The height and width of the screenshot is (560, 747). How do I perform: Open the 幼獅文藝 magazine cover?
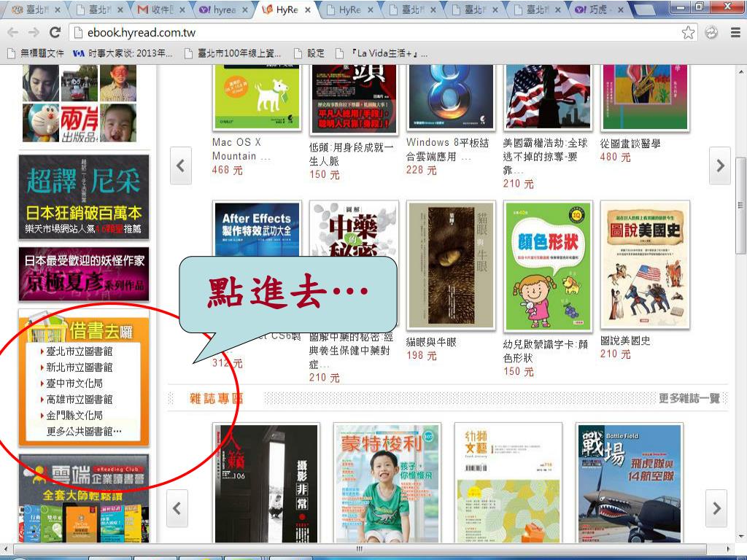(508, 483)
